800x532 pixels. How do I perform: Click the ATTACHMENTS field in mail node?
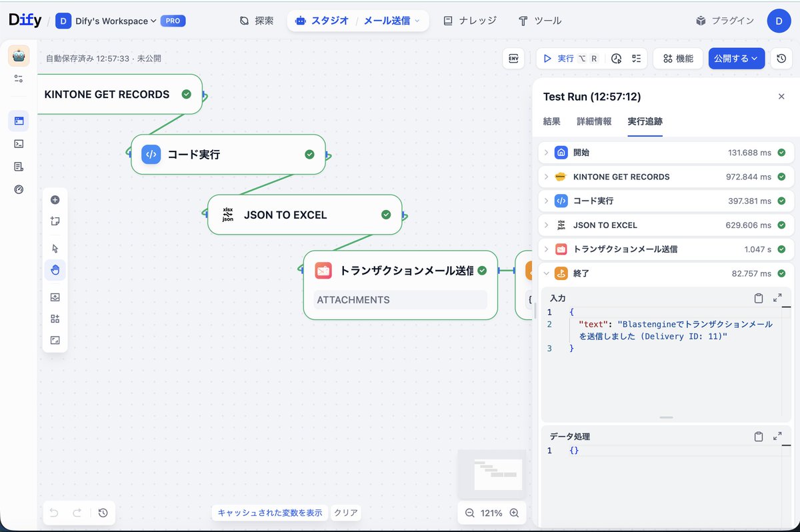(400, 300)
